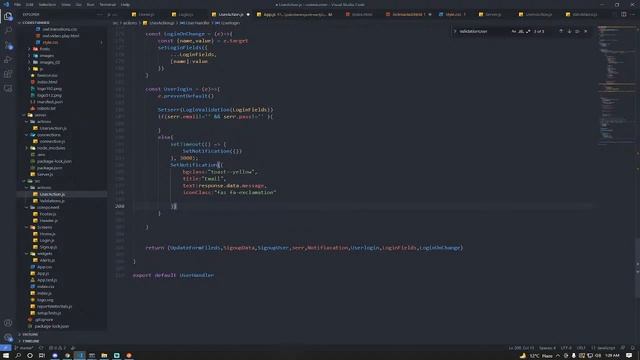Open the Edit menu
This screenshot has width=640, height=360.
click(x=29, y=4)
